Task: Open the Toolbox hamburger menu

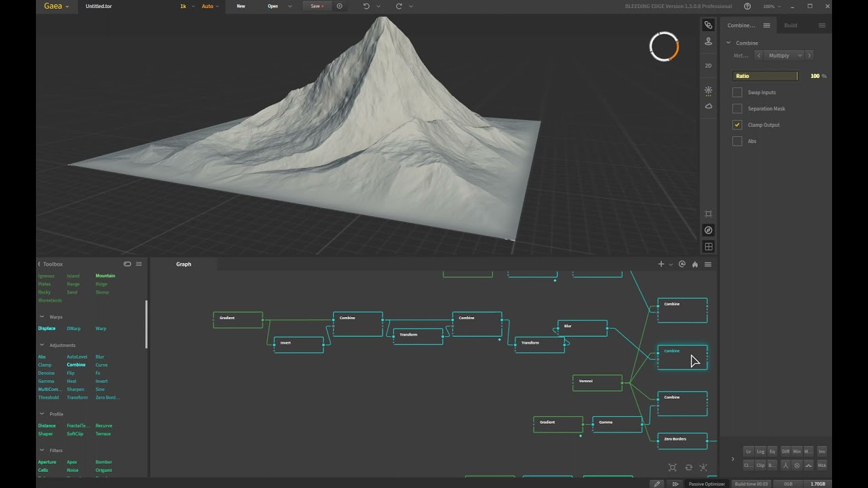Action: [x=139, y=264]
